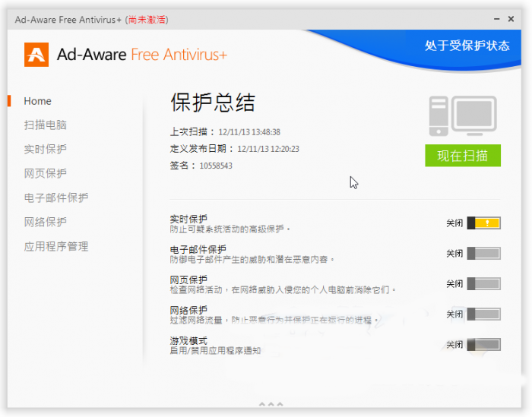Open 网络保护 in the sidebar
Viewport: 532px width, 417px height.
tap(45, 222)
